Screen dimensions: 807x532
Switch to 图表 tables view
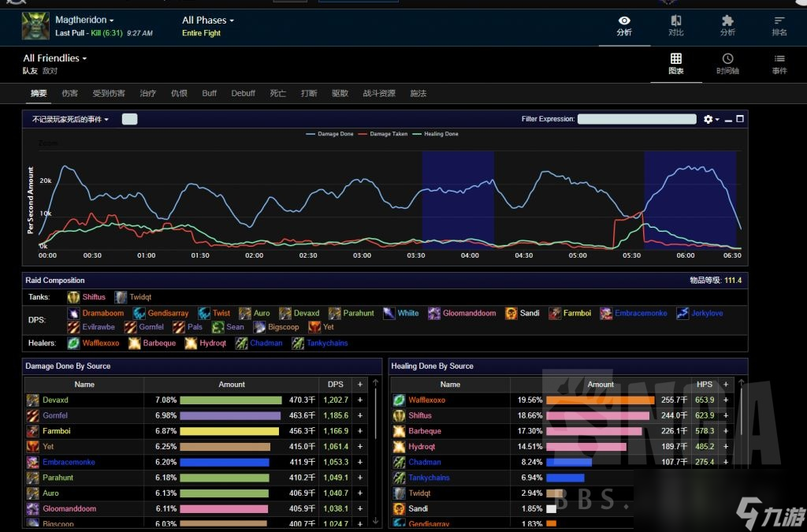(x=675, y=64)
